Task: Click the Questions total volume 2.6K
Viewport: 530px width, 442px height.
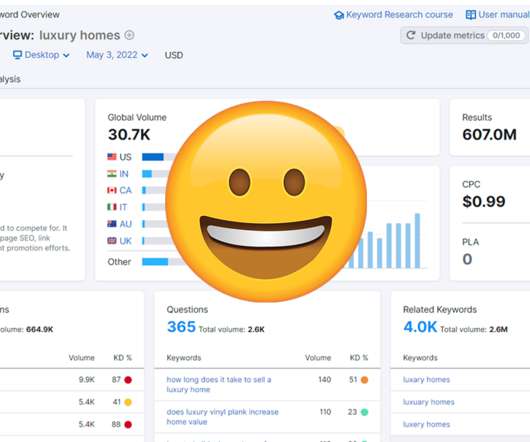Action: (256, 329)
